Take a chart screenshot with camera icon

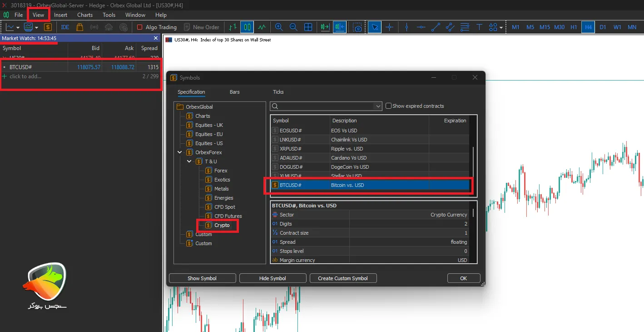pos(358,27)
